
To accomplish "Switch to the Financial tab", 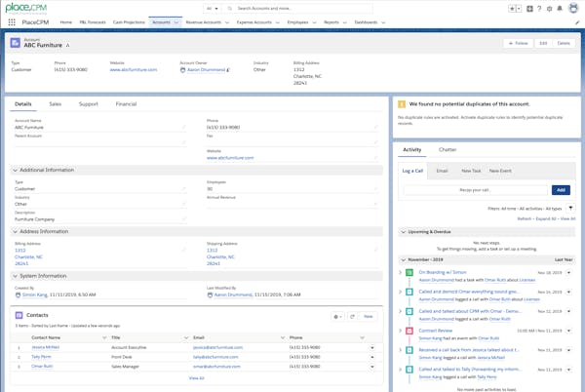I will [x=126, y=102].
